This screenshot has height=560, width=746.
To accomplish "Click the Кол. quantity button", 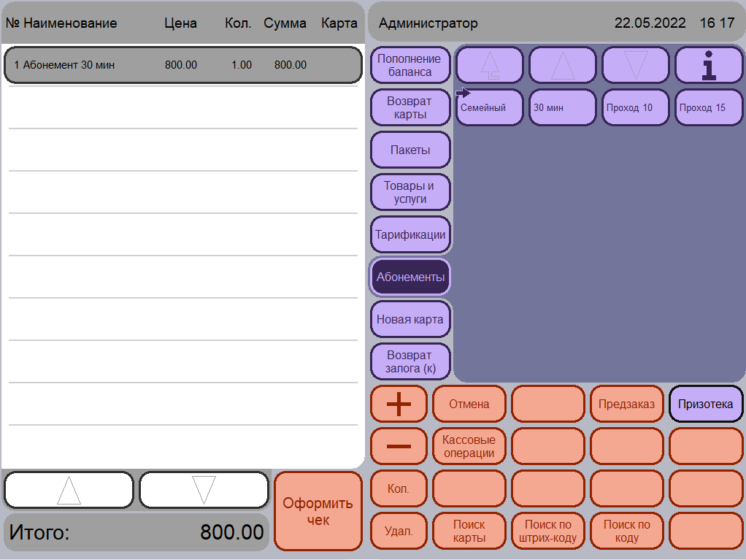I will click(x=399, y=488).
